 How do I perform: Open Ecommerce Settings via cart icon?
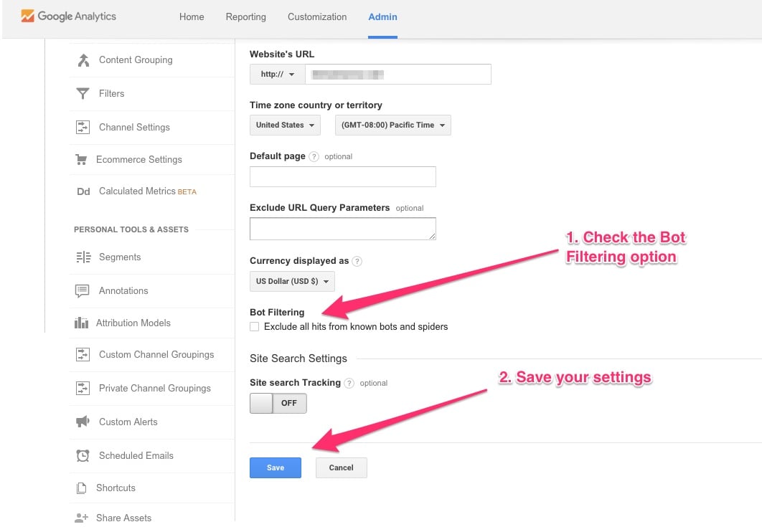[x=82, y=160]
